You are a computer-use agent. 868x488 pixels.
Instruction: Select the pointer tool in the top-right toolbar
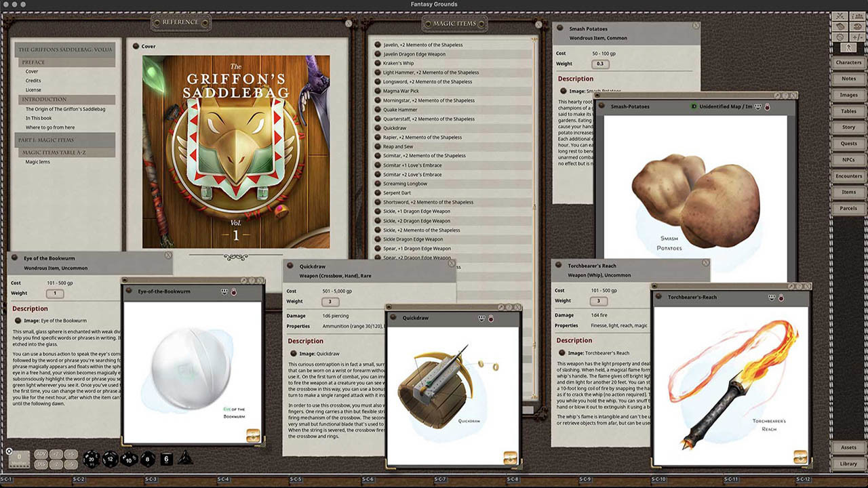(x=848, y=47)
